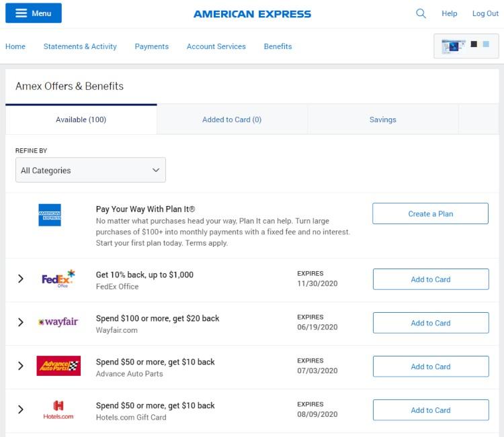This screenshot has width=504, height=437.
Task: Click the FedEx Office logo
Action: (58, 279)
